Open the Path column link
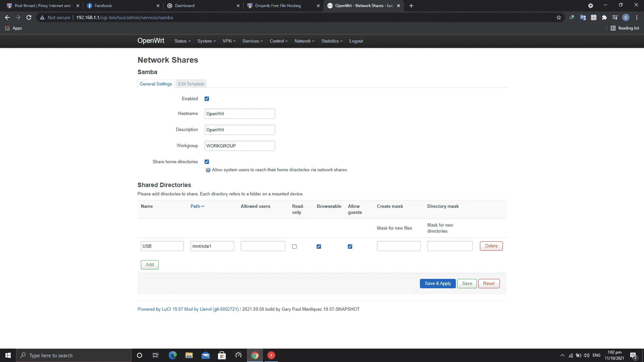This screenshot has width=644, height=362. [197, 206]
